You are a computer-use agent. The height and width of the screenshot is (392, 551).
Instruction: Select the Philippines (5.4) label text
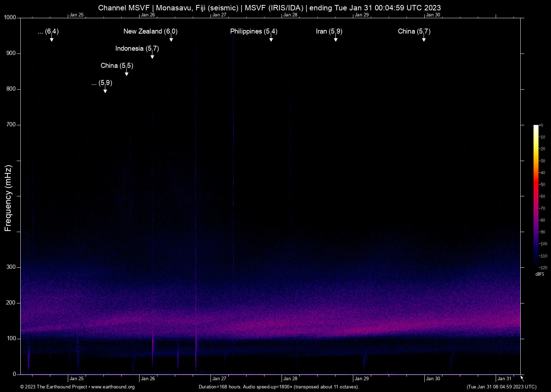254,31
